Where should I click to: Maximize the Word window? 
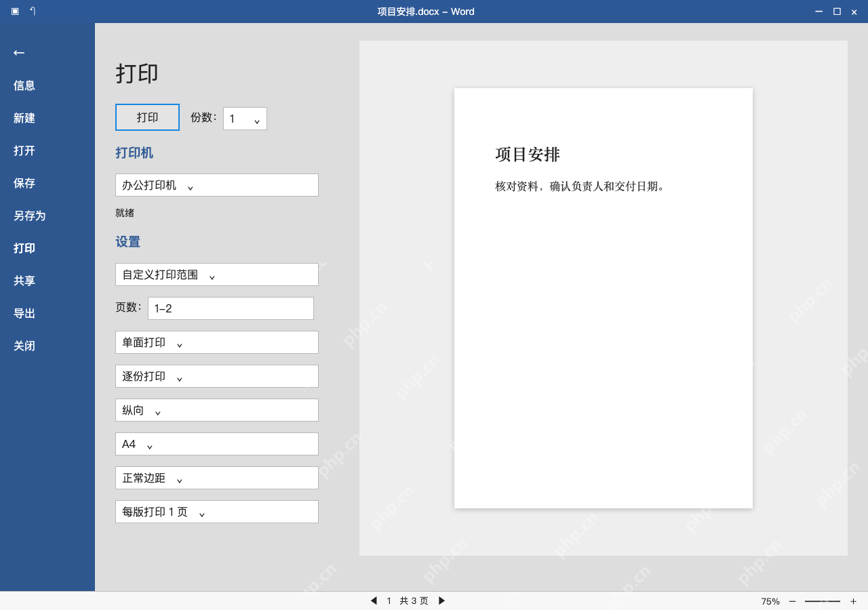(x=837, y=12)
